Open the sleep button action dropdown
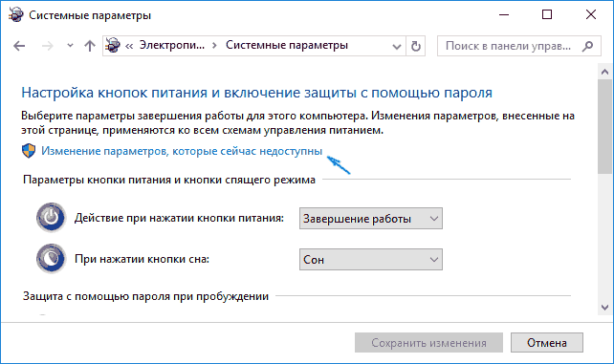614x364 pixels. [371, 260]
